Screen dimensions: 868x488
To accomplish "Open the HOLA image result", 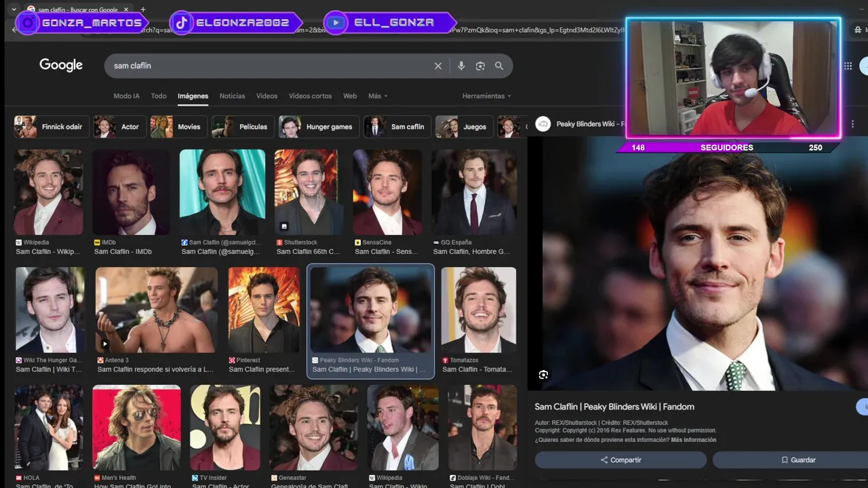I will [49, 428].
